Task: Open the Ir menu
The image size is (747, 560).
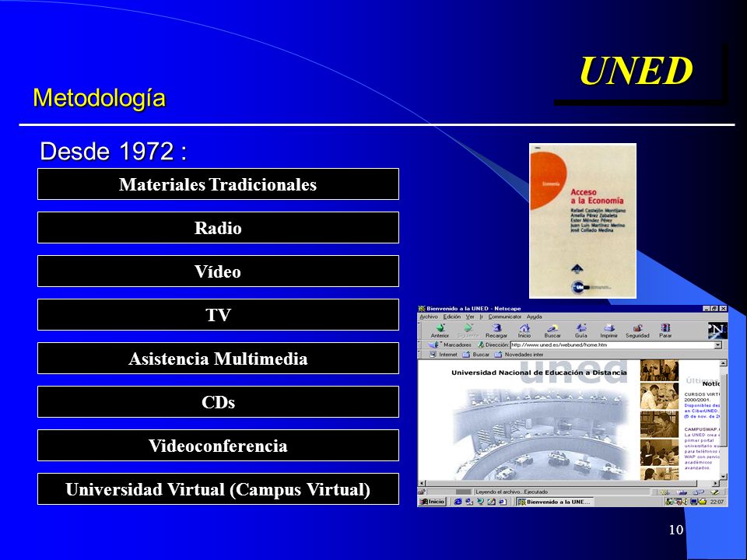Action: pos(481,317)
